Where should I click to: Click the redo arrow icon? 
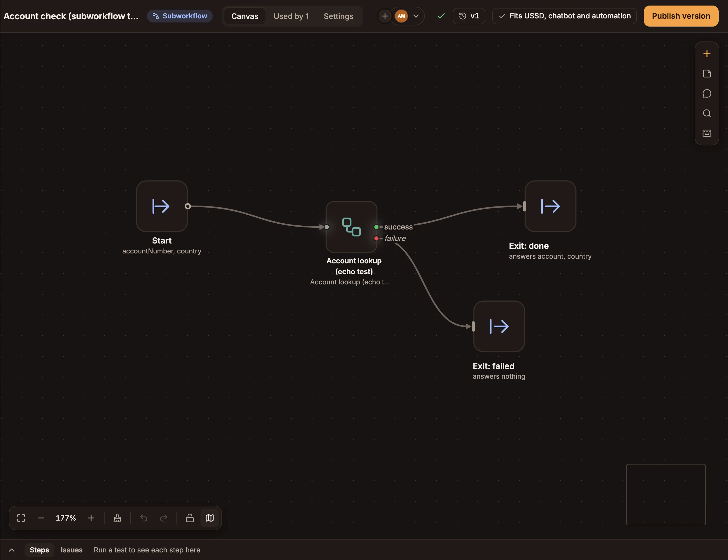[163, 518]
